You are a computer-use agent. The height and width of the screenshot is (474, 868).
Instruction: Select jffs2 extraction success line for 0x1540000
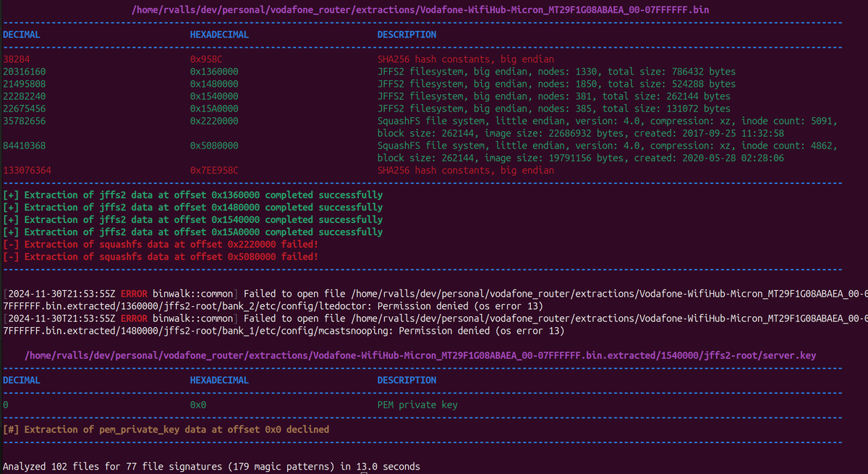pyautogui.click(x=193, y=219)
